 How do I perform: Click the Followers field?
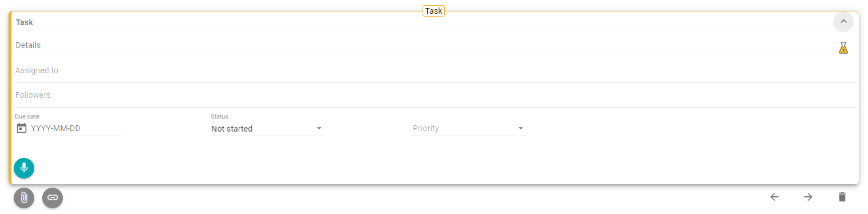[x=435, y=96]
